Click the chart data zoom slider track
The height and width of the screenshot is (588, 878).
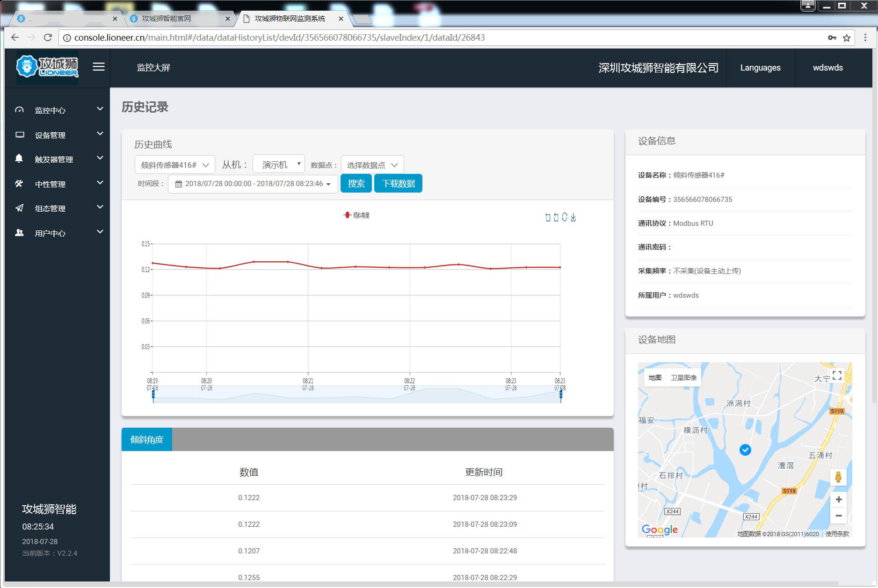pos(356,394)
